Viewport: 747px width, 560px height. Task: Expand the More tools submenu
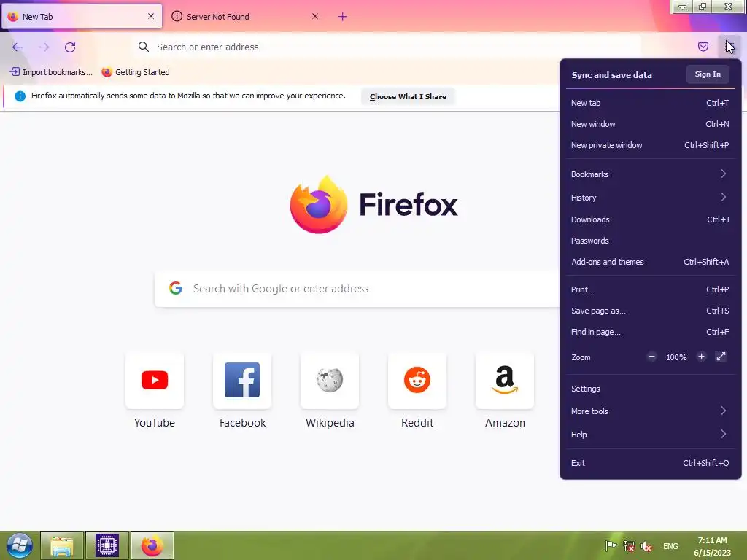coord(650,411)
